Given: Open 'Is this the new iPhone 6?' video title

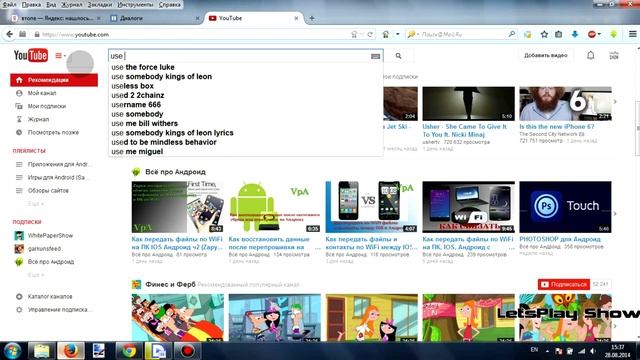Looking at the screenshot, I should point(557,127).
